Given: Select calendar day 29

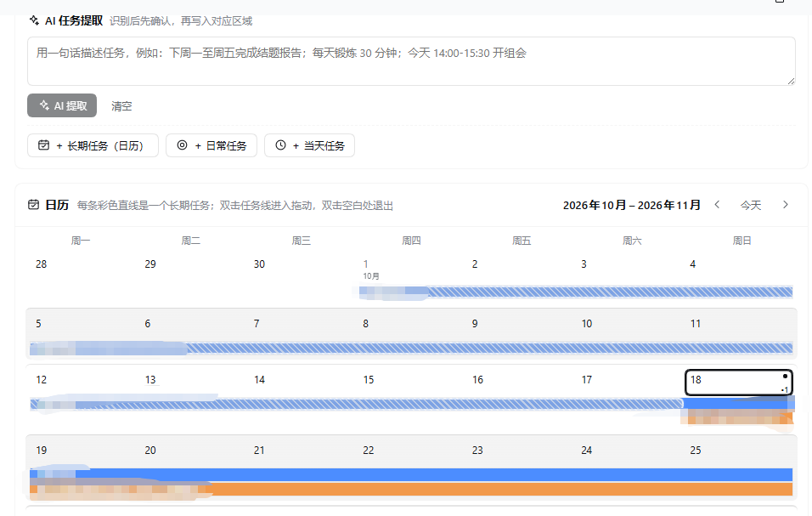Looking at the screenshot, I should (x=150, y=264).
